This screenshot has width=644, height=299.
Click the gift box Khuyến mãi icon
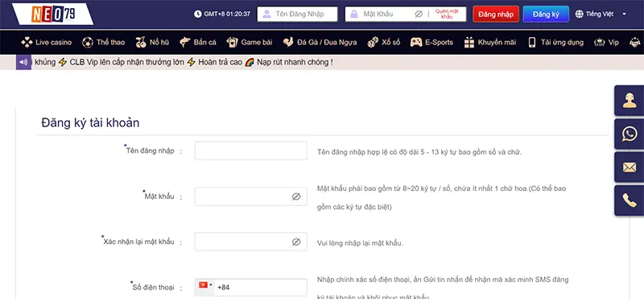469,43
